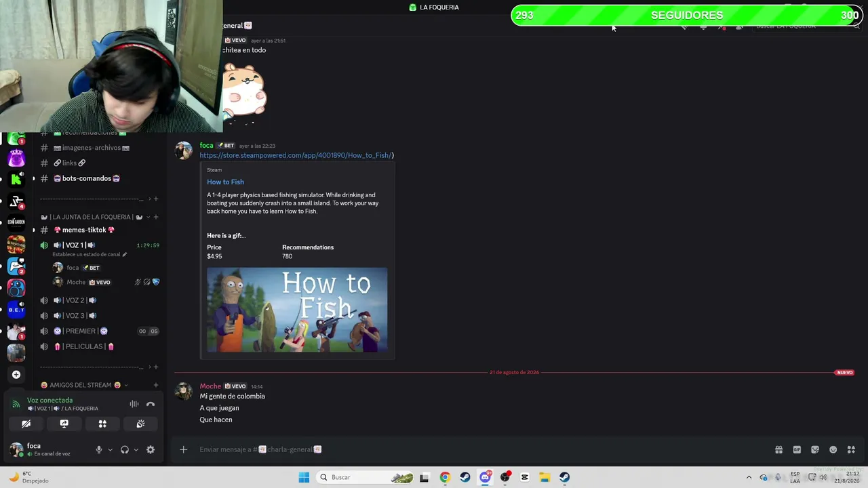Add a server with plus button
The width and height of the screenshot is (868, 488).
pyautogui.click(x=16, y=374)
